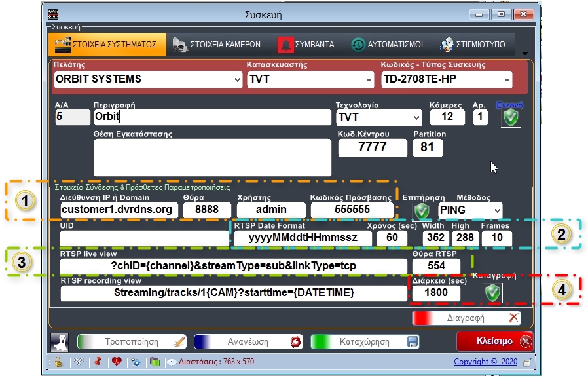Screen dimensions: 588x378
Task: Click the Διαγραφή delete button
Action: click(466, 318)
